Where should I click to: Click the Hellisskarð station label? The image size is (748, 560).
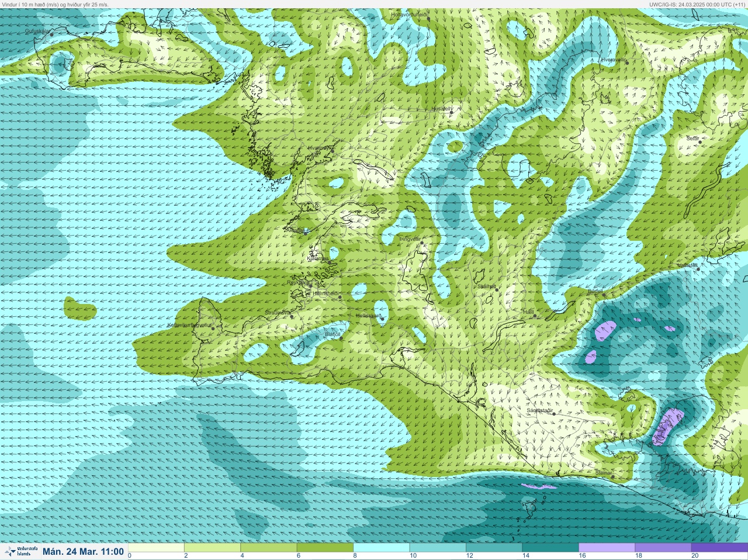tap(369, 316)
